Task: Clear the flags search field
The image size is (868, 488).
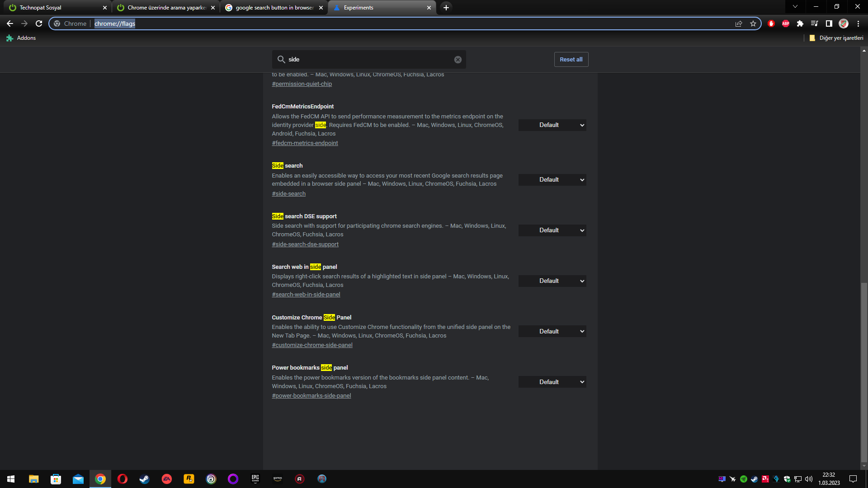Action: pos(458,60)
